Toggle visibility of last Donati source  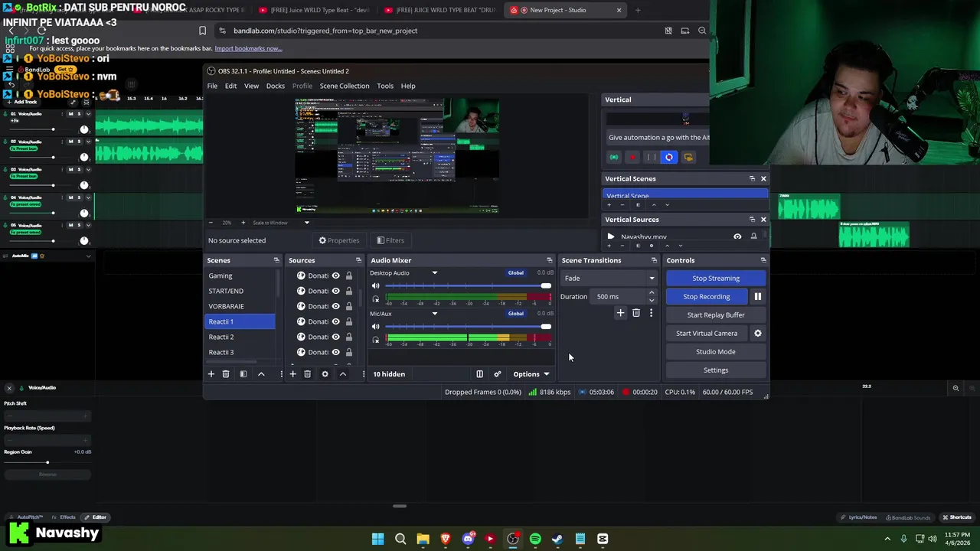[335, 352]
